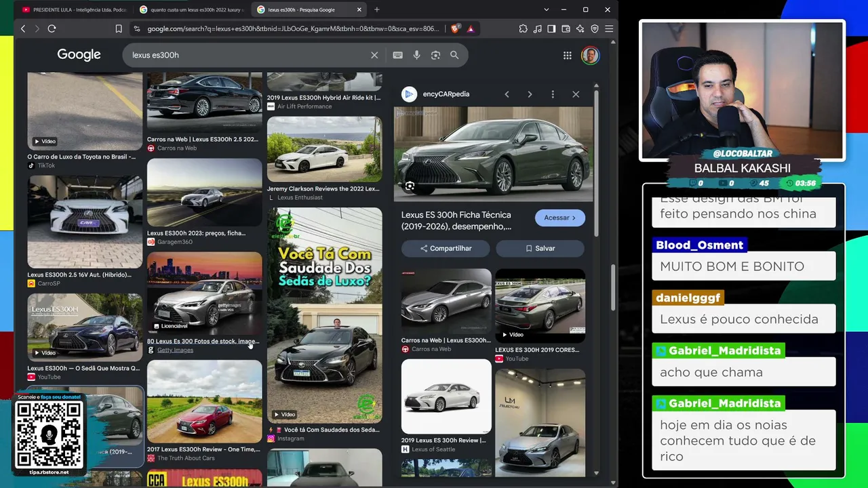
Task: Open the 'Lexus ES 300h Ficha Técnica' title link
Action: (456, 220)
